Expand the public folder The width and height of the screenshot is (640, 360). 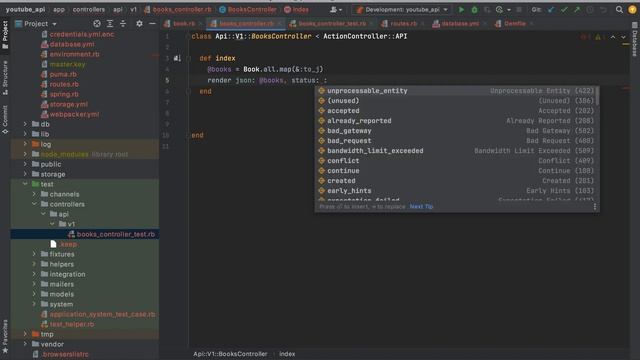pos(25,164)
